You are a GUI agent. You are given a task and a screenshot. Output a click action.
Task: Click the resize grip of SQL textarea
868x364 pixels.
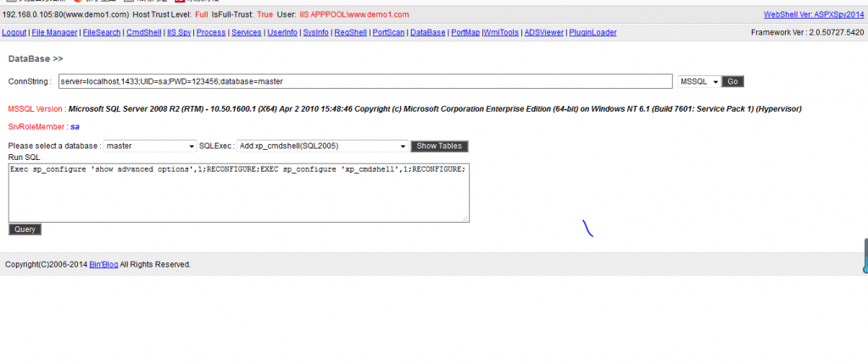[x=465, y=218]
